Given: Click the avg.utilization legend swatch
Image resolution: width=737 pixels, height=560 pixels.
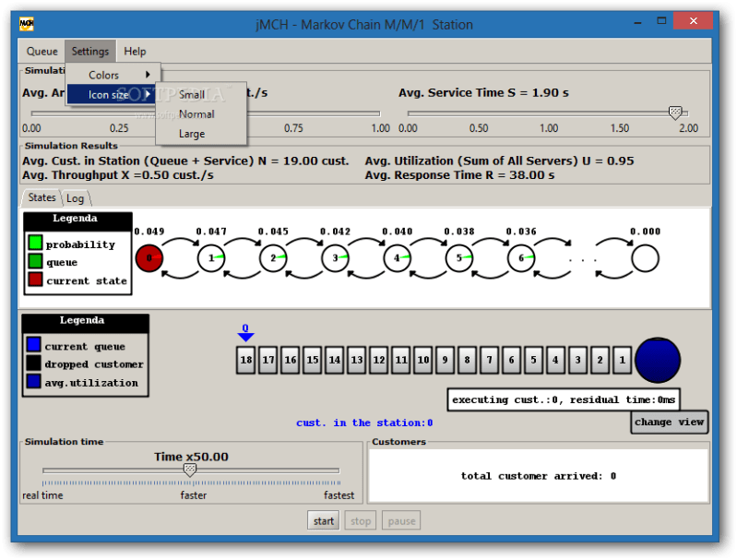Looking at the screenshot, I should pos(33,381).
